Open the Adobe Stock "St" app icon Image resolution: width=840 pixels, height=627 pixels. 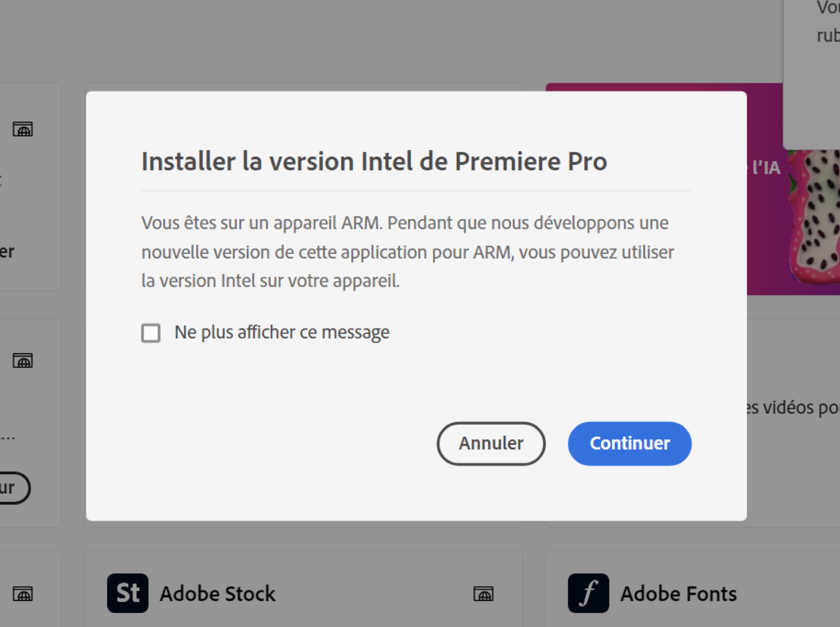(128, 593)
